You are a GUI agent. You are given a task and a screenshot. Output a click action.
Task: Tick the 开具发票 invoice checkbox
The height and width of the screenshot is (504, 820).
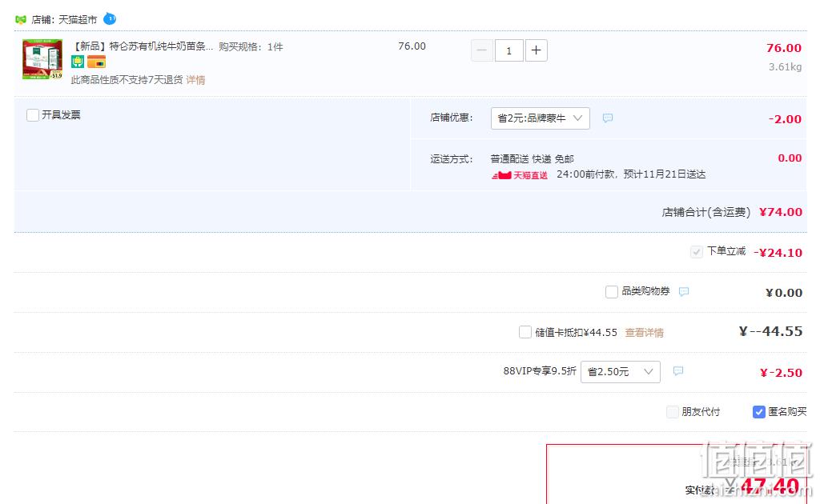[32, 115]
